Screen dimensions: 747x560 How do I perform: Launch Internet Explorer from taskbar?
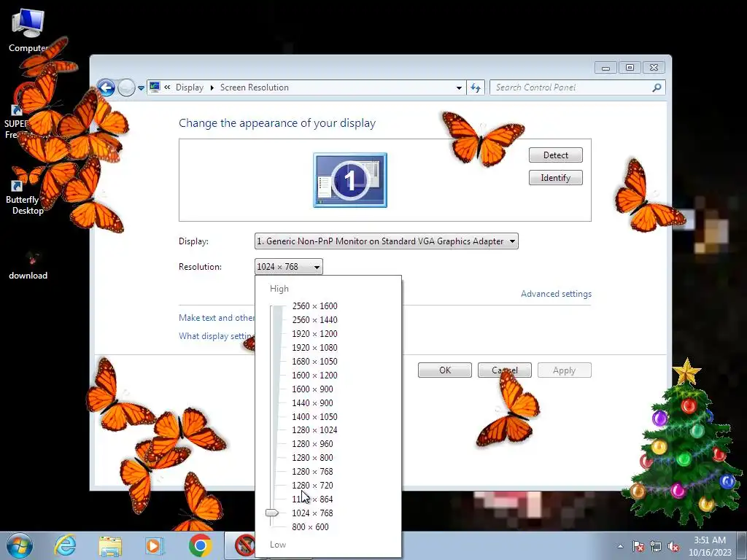coord(65,545)
